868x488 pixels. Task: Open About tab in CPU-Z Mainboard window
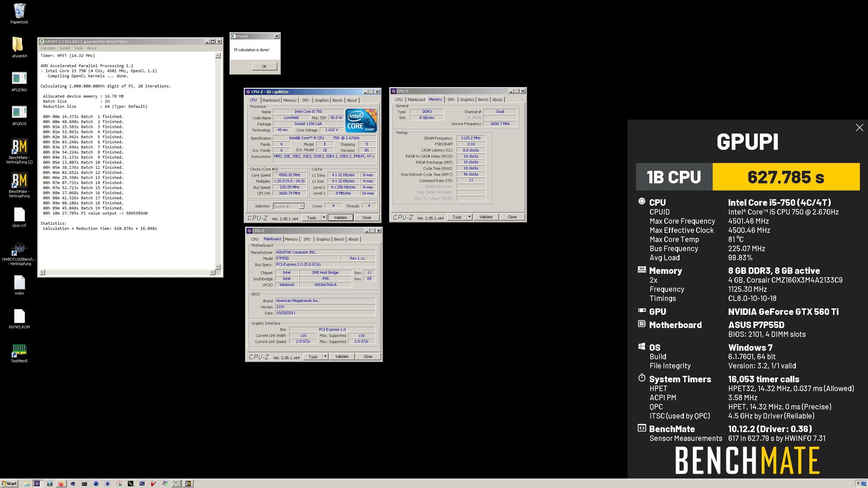pos(353,239)
